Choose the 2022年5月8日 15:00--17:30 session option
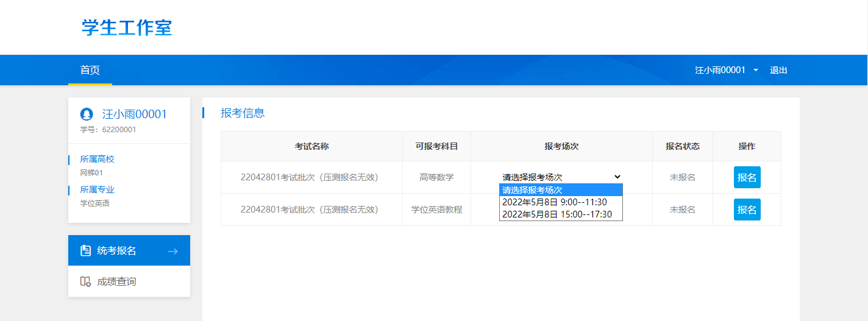868x321 pixels. (557, 214)
